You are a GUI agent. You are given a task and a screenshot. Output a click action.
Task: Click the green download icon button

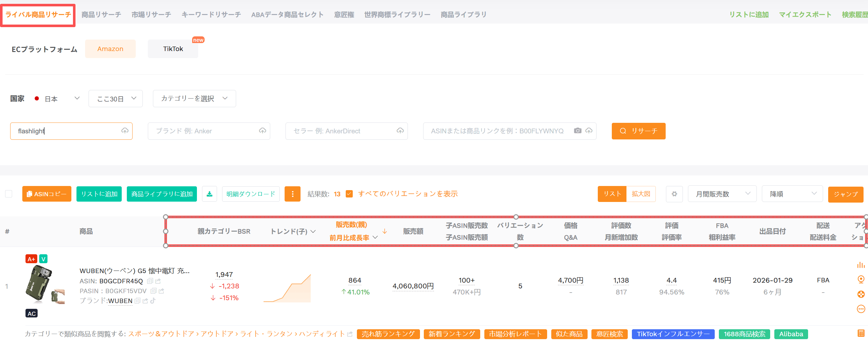(x=209, y=194)
